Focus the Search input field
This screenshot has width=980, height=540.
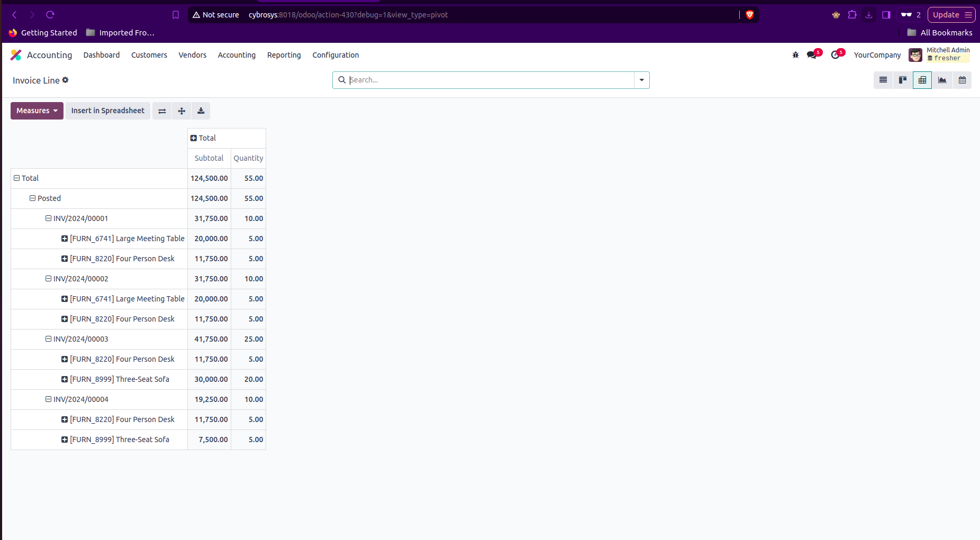pyautogui.click(x=491, y=80)
